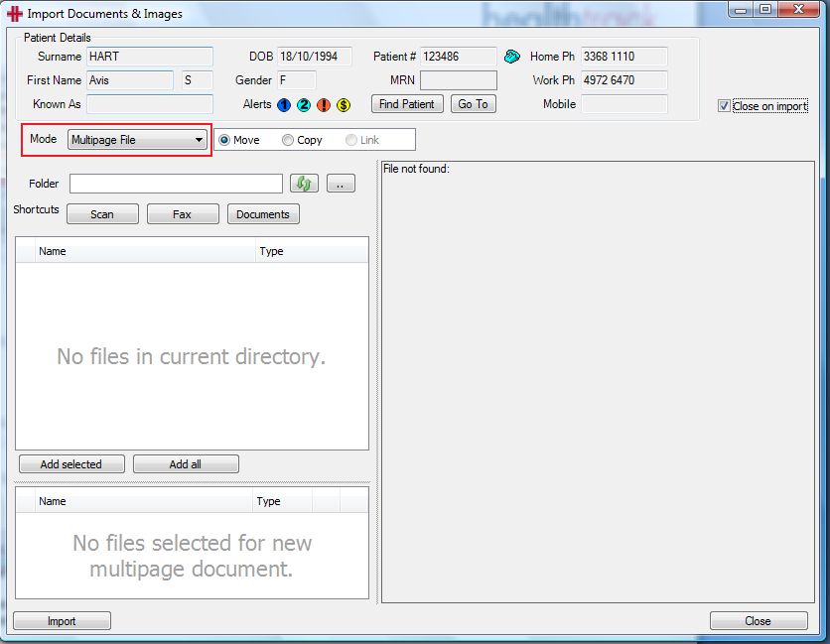This screenshot has width=830, height=644.
Task: Click the orange exclamation alert icon
Action: (x=324, y=105)
